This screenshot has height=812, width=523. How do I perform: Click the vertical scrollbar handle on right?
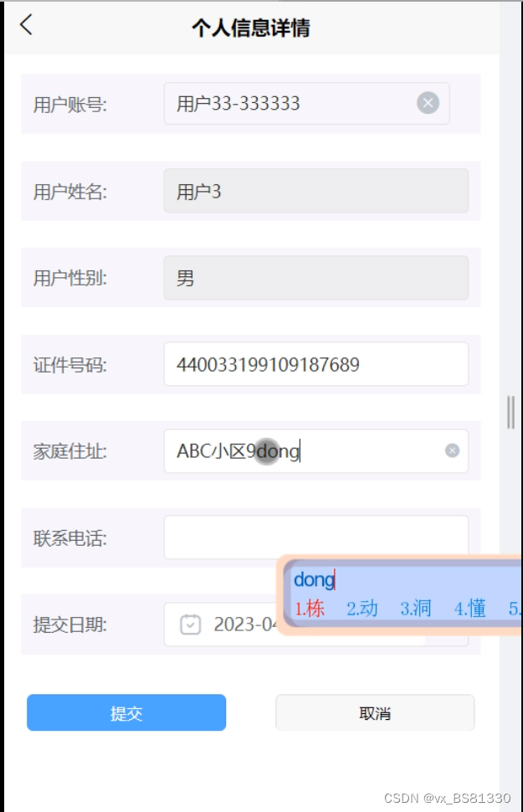click(x=510, y=412)
